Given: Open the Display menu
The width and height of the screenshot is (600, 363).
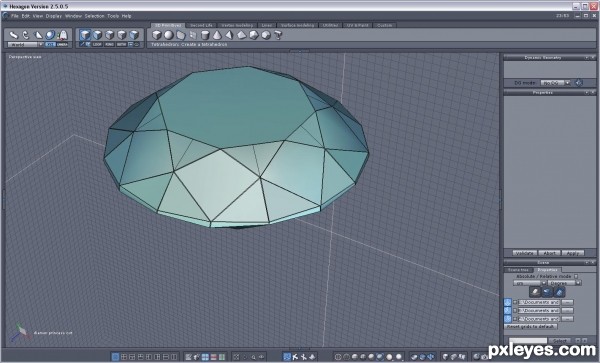Looking at the screenshot, I should 54,16.
